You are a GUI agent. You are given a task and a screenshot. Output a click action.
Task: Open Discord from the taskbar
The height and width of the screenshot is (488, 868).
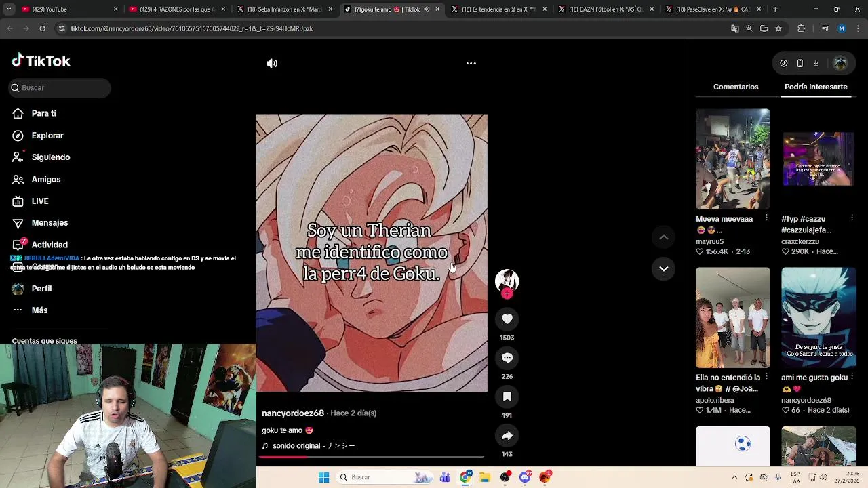tap(525, 477)
